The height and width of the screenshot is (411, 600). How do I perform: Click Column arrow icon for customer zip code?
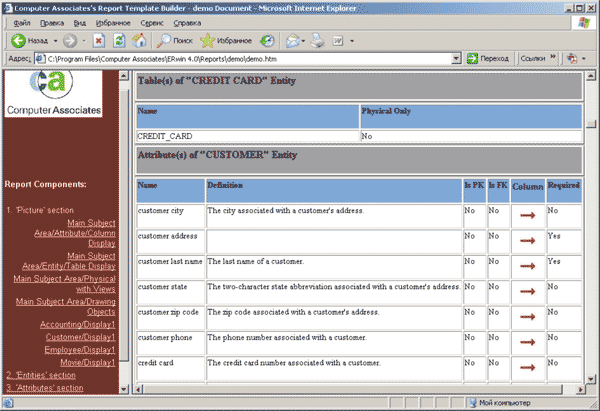[528, 317]
